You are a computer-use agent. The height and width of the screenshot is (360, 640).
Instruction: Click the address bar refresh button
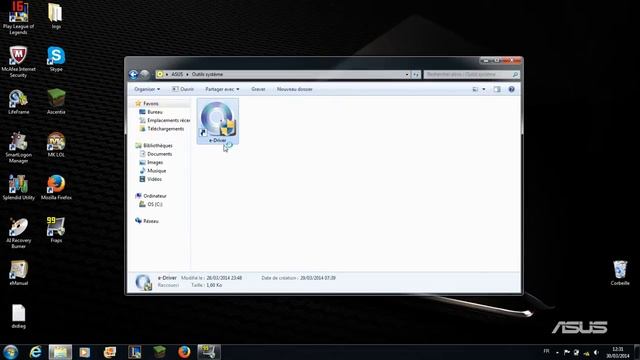416,74
